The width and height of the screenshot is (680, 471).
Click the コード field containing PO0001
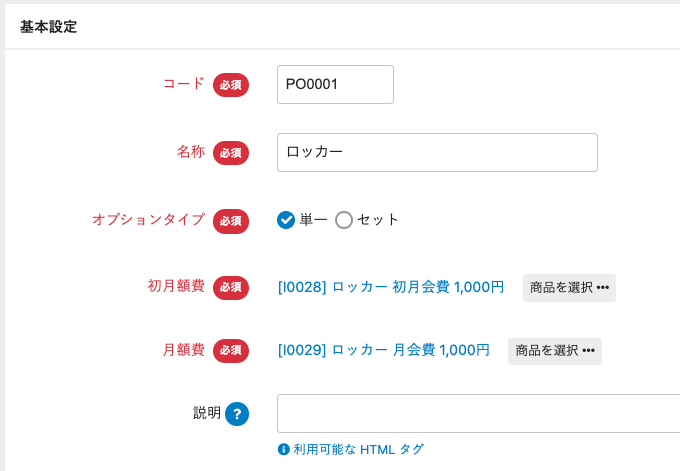(335, 85)
